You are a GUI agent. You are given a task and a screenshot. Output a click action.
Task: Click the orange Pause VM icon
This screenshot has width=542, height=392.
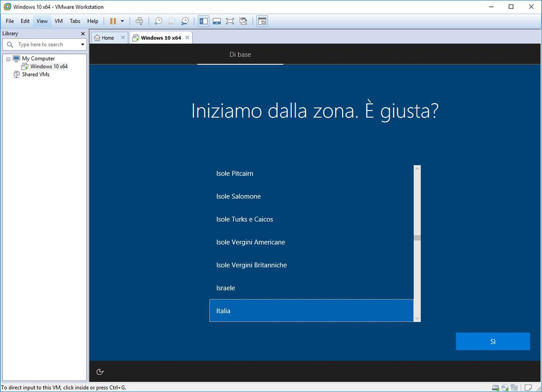click(113, 21)
